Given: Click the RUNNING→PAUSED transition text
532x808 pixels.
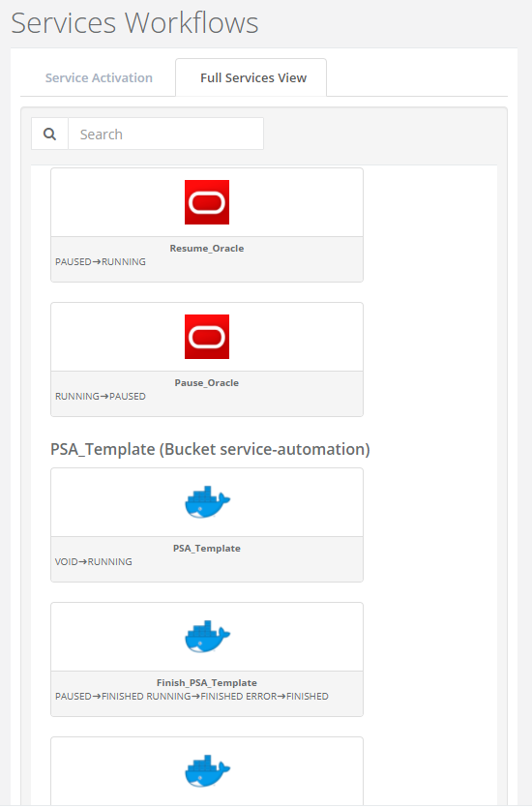Looking at the screenshot, I should click(101, 397).
